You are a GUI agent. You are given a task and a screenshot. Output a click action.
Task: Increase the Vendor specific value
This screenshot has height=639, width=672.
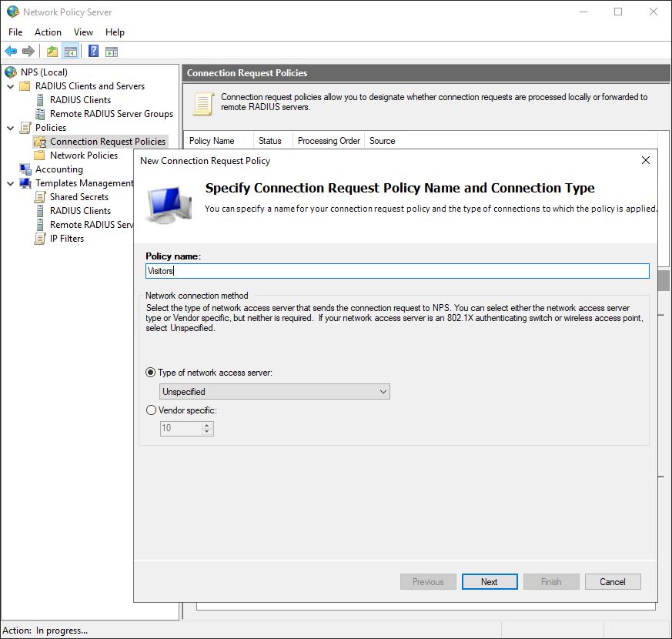pyautogui.click(x=207, y=425)
